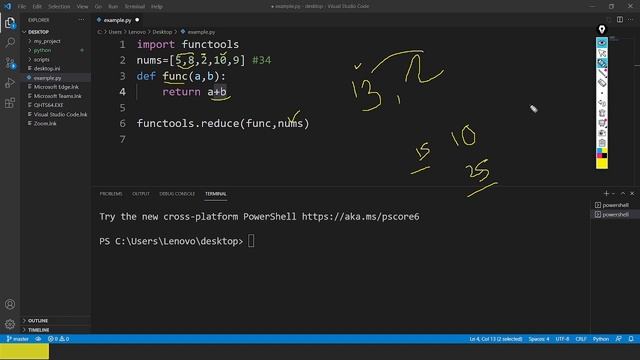Open the Extensions view
Screen dimensions: 640x360
[10, 102]
